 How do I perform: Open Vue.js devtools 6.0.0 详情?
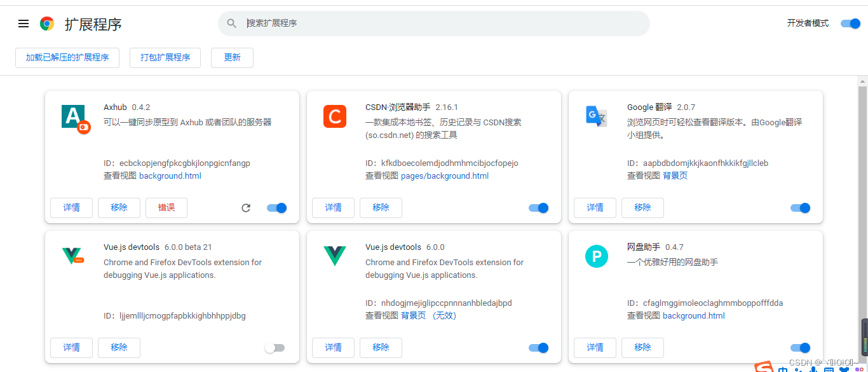click(x=333, y=348)
